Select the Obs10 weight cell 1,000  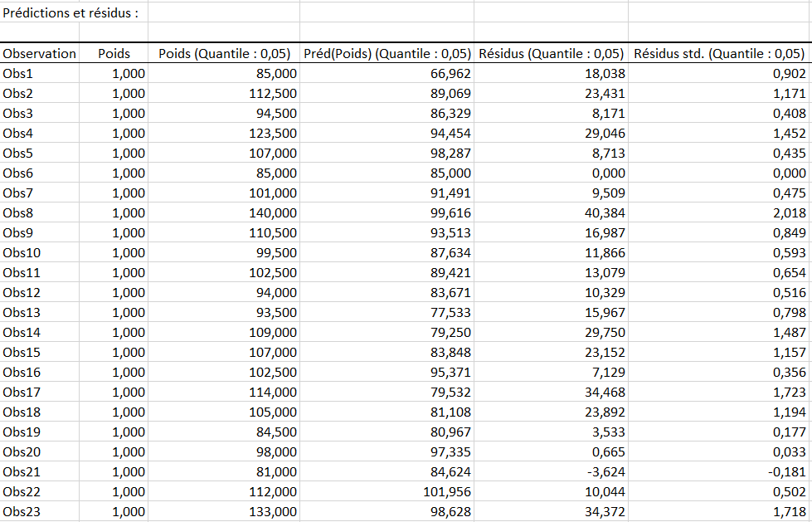pos(128,252)
